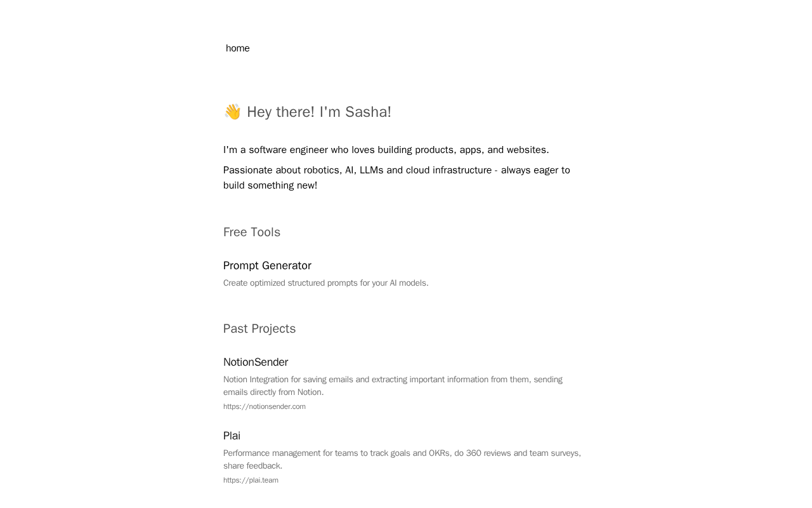
Task: Visit the notionsender.com URL
Action: pos(265,406)
